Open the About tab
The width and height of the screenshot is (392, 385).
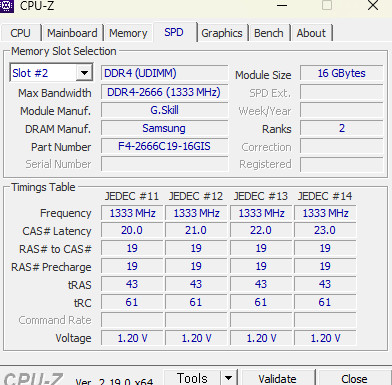[311, 33]
